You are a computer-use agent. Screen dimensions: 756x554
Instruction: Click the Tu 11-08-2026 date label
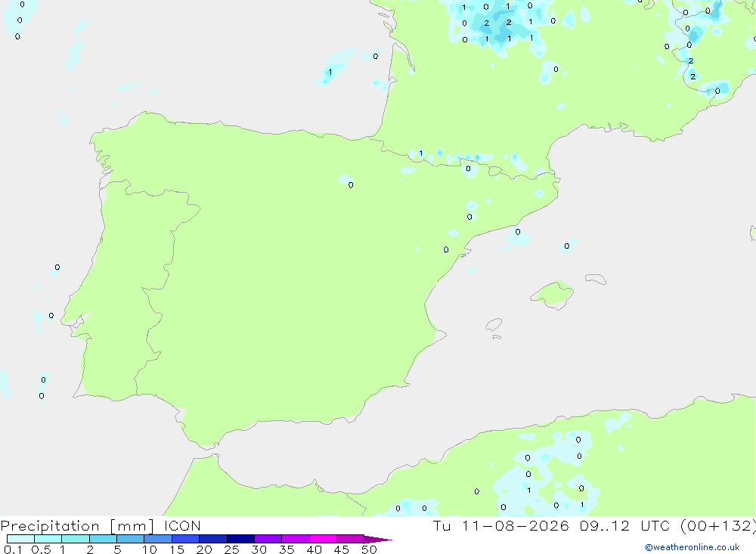pos(501,525)
